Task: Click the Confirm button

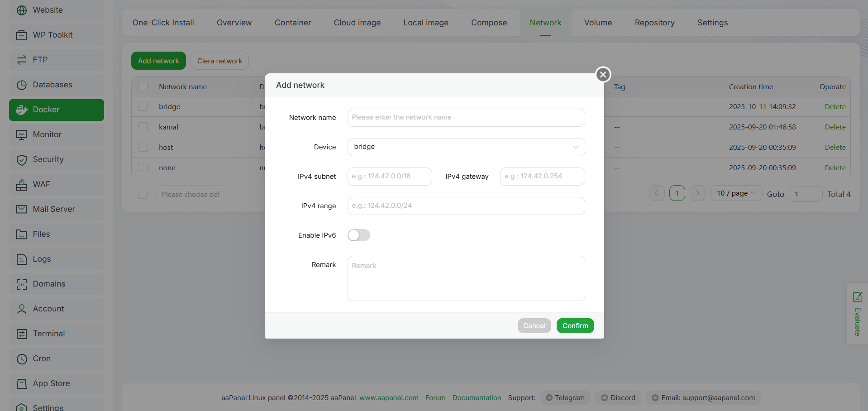Action: pyautogui.click(x=575, y=325)
